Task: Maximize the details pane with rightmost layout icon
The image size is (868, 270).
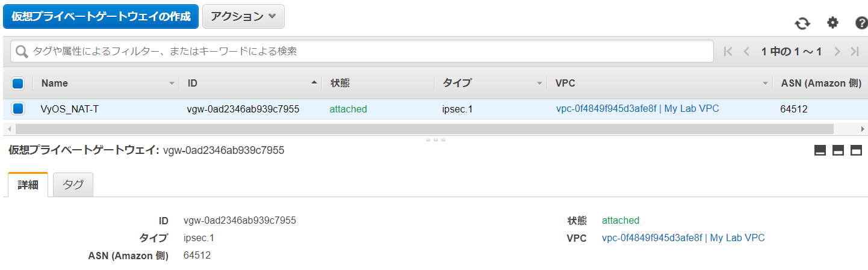Action: (856, 150)
